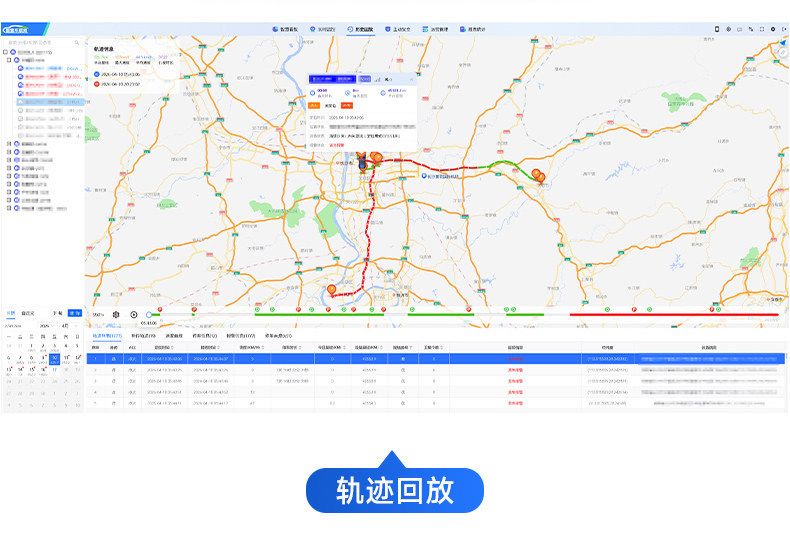Click the vehicle marker at the route's start
This screenshot has width=790, height=547.
(x=362, y=163)
